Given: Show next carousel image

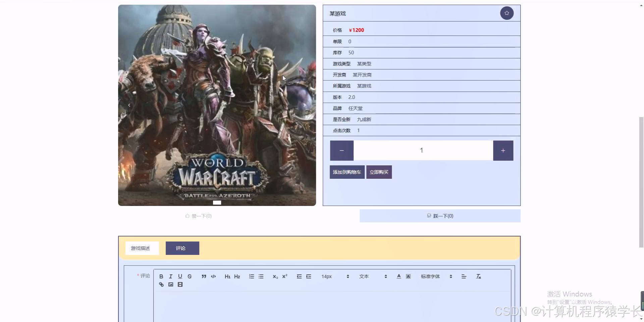Looking at the screenshot, I should 305,105.
